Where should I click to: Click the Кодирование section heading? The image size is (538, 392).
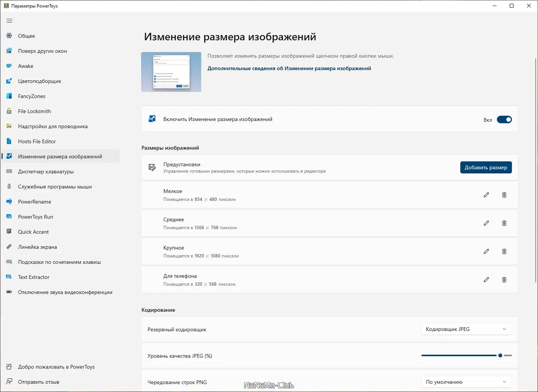[158, 310]
